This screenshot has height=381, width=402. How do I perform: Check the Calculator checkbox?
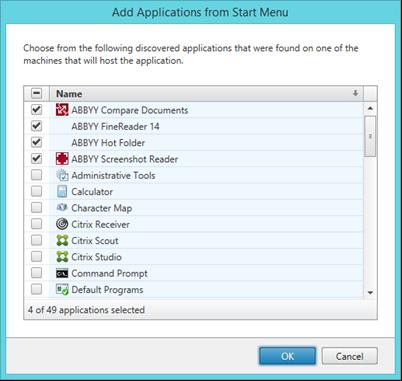[36, 191]
